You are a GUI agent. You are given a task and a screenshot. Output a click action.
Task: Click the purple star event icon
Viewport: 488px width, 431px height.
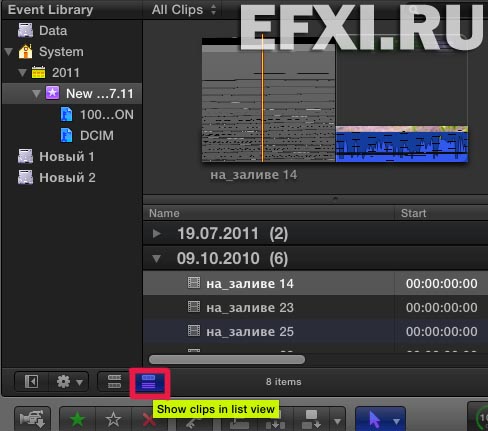click(x=52, y=93)
